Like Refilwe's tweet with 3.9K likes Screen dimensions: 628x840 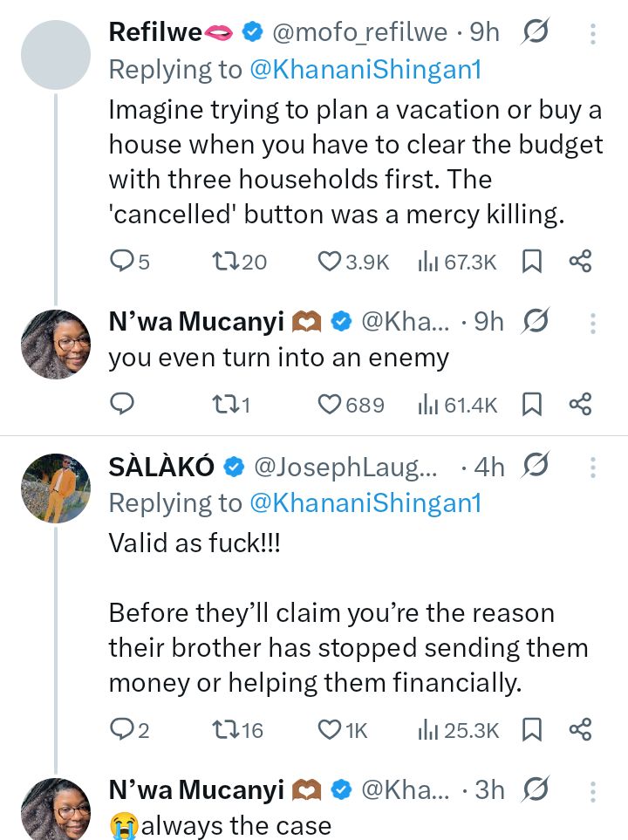click(x=329, y=261)
